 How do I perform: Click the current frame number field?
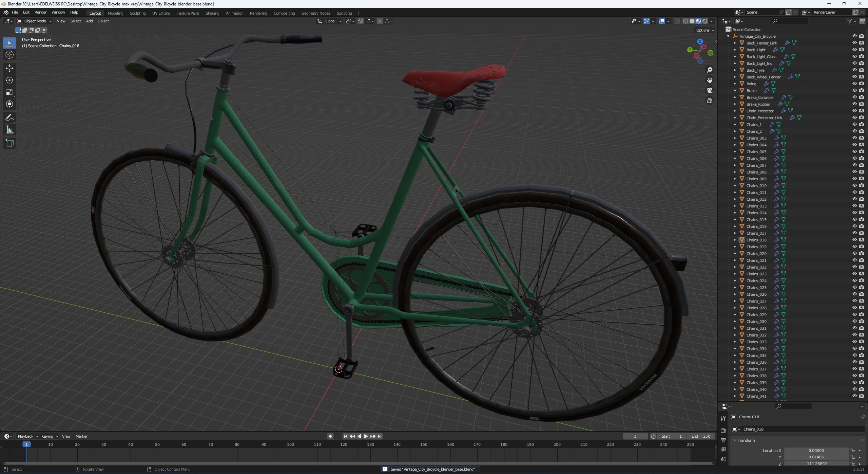click(x=635, y=436)
